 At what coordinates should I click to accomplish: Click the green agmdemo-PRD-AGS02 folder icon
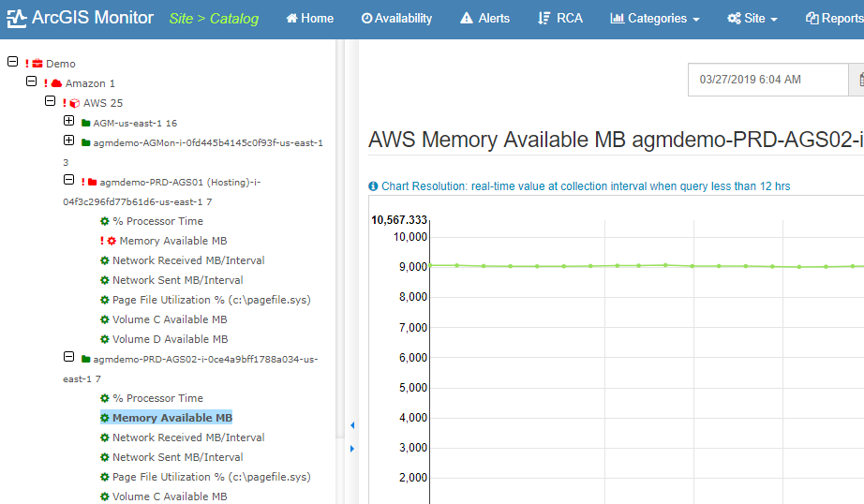point(85,359)
